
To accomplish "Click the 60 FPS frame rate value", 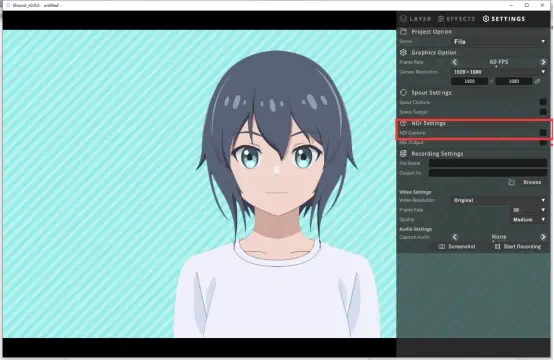I will pos(499,62).
